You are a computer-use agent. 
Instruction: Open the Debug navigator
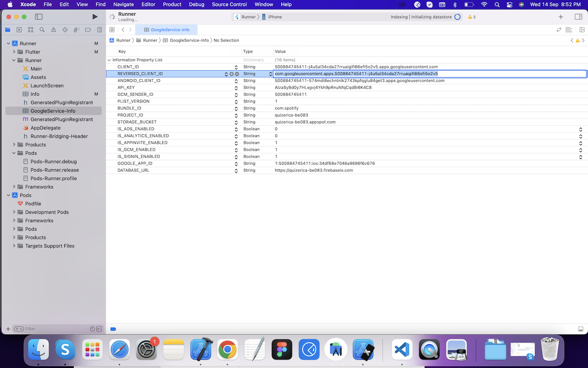pyautogui.click(x=76, y=30)
